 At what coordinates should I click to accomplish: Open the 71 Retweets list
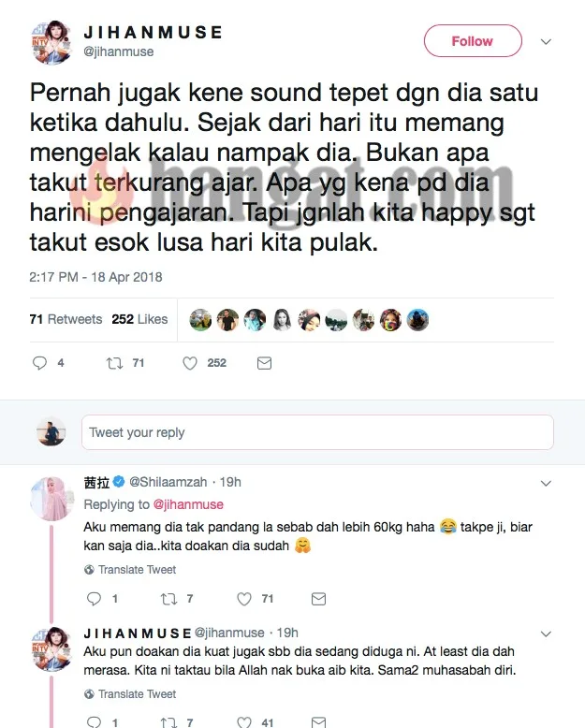pyautogui.click(x=66, y=319)
